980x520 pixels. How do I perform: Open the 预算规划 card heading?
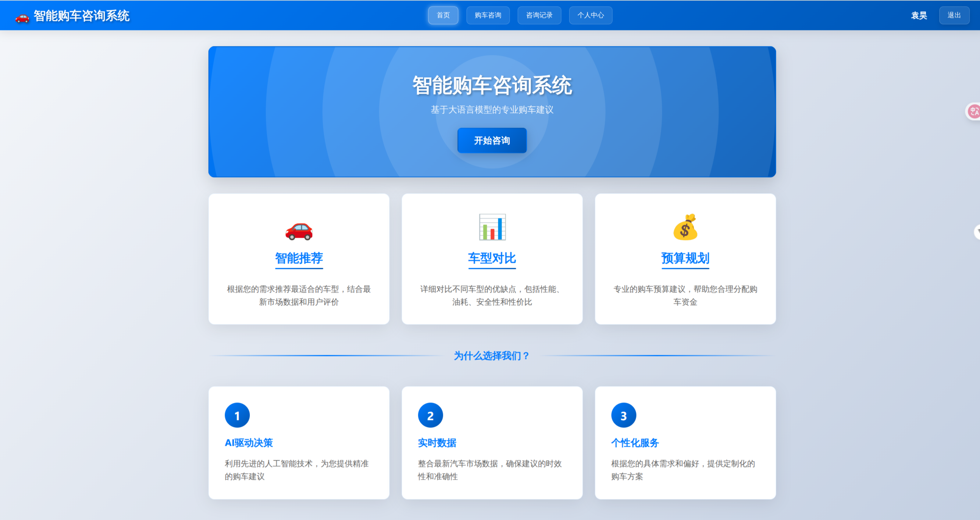(x=685, y=258)
